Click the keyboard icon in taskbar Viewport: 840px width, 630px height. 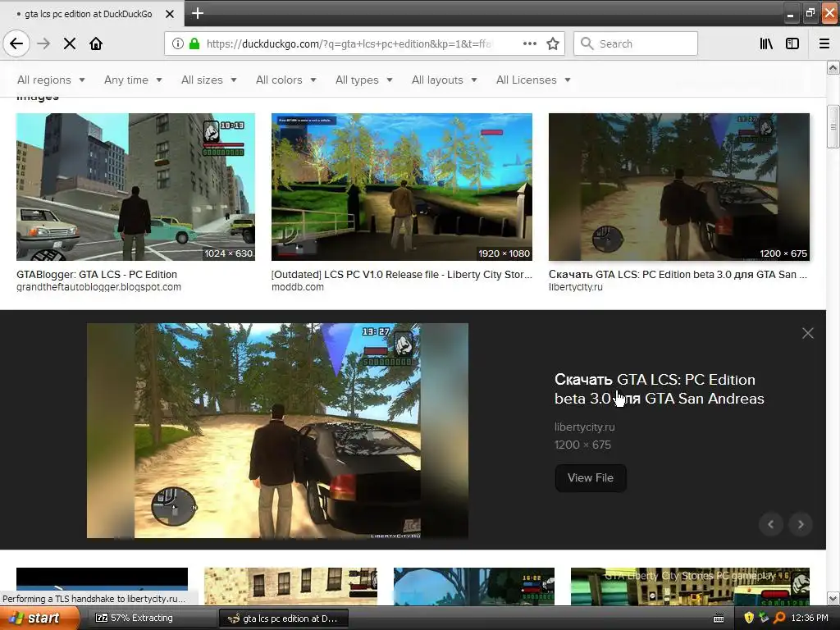click(719, 619)
